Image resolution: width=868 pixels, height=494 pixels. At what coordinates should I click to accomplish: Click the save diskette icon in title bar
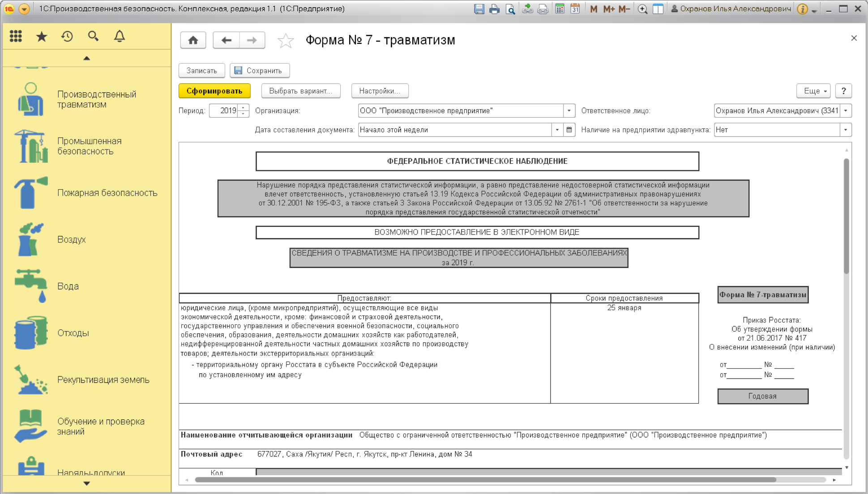pos(479,9)
